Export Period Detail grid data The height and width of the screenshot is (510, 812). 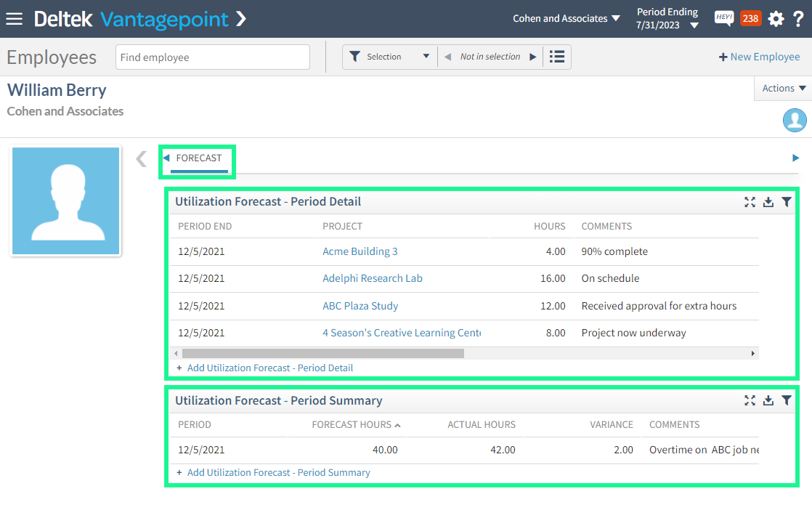pos(768,202)
